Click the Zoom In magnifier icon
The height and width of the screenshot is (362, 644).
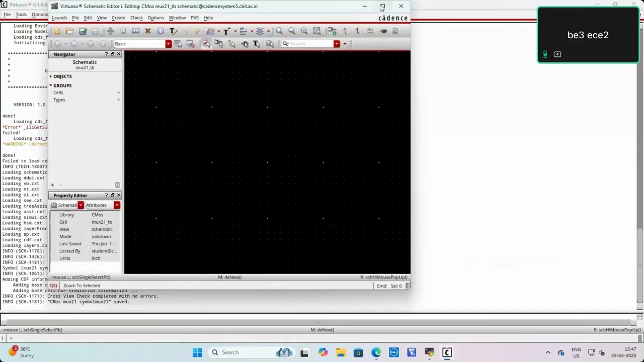(x=279, y=31)
